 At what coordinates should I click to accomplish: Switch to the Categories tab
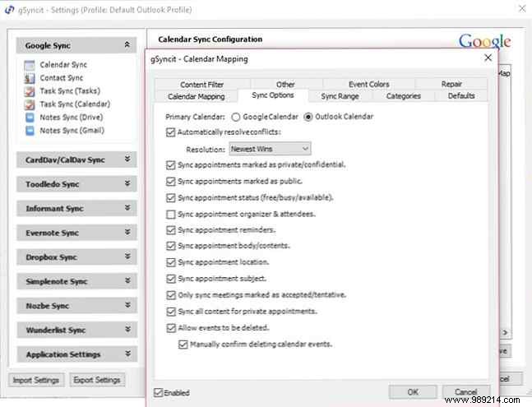[x=404, y=96]
